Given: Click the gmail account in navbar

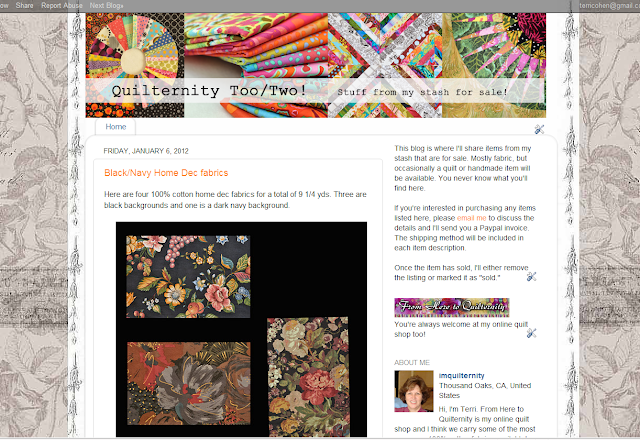Looking at the screenshot, I should pos(609,5).
